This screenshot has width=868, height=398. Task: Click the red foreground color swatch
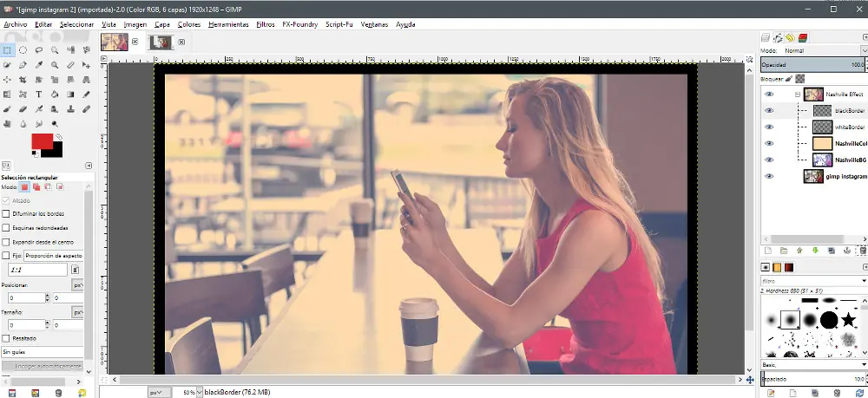click(x=42, y=141)
